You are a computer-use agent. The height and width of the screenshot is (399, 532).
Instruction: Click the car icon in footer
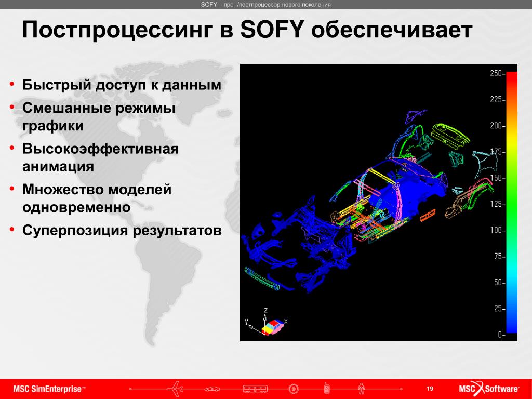[212, 389]
